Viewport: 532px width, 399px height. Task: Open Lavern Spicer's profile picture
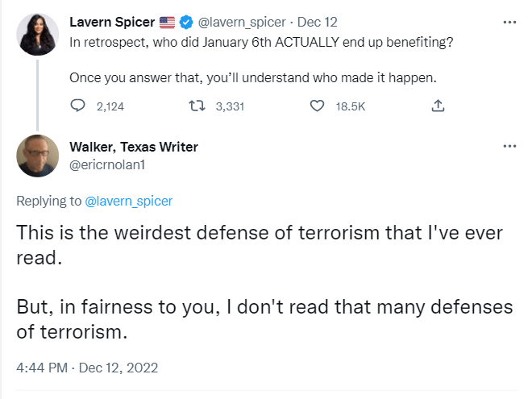37,35
